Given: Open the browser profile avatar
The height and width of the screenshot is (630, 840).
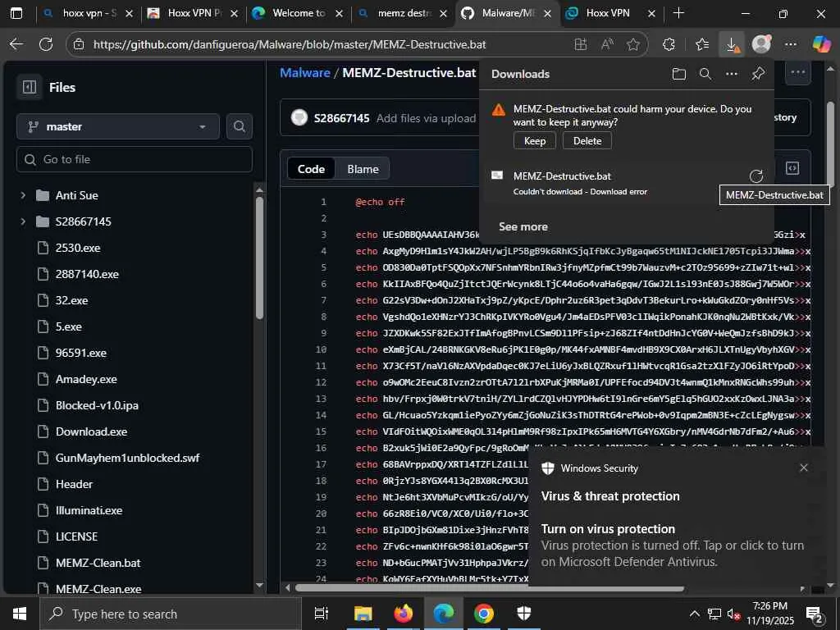Looking at the screenshot, I should tap(761, 44).
